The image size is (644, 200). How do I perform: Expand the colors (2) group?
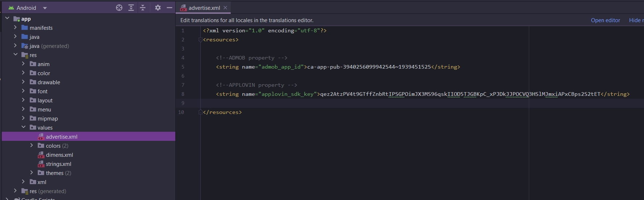click(32, 146)
